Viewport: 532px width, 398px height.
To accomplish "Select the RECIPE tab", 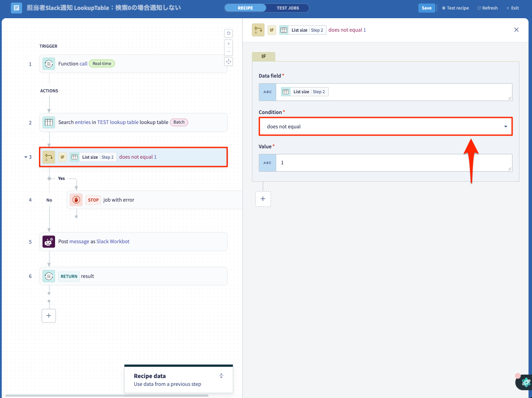I will 245,8.
